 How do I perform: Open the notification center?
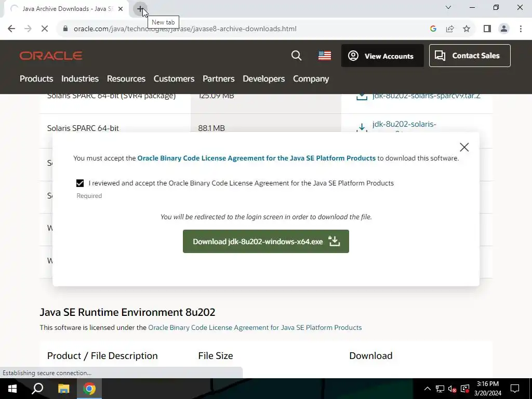pyautogui.click(x=515, y=389)
